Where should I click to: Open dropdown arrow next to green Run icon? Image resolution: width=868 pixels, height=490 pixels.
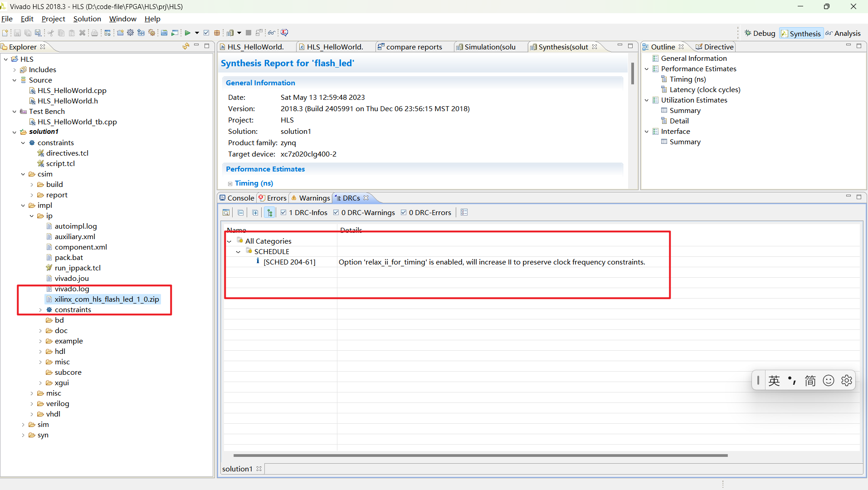[x=197, y=33]
